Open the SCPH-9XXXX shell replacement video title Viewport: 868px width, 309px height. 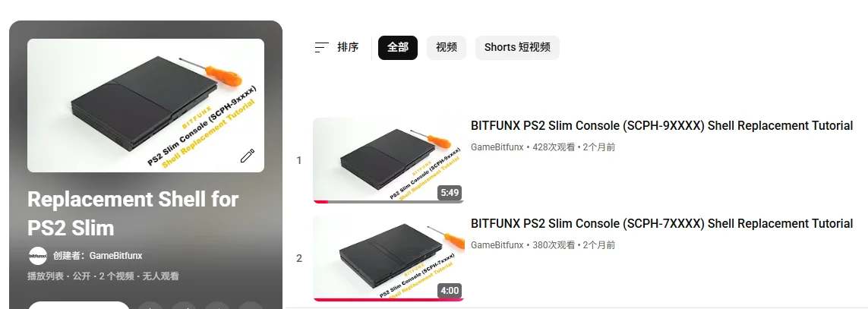click(661, 126)
